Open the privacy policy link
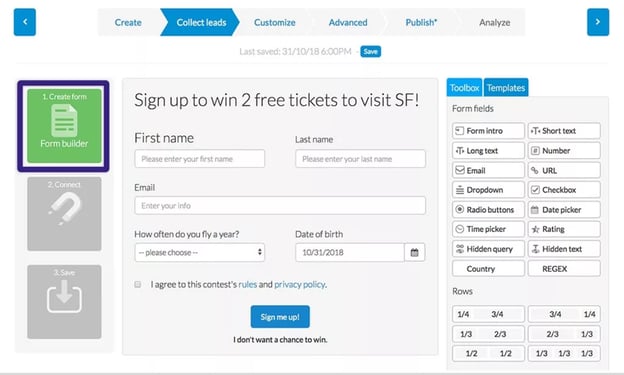The height and width of the screenshot is (375, 624). click(x=300, y=284)
